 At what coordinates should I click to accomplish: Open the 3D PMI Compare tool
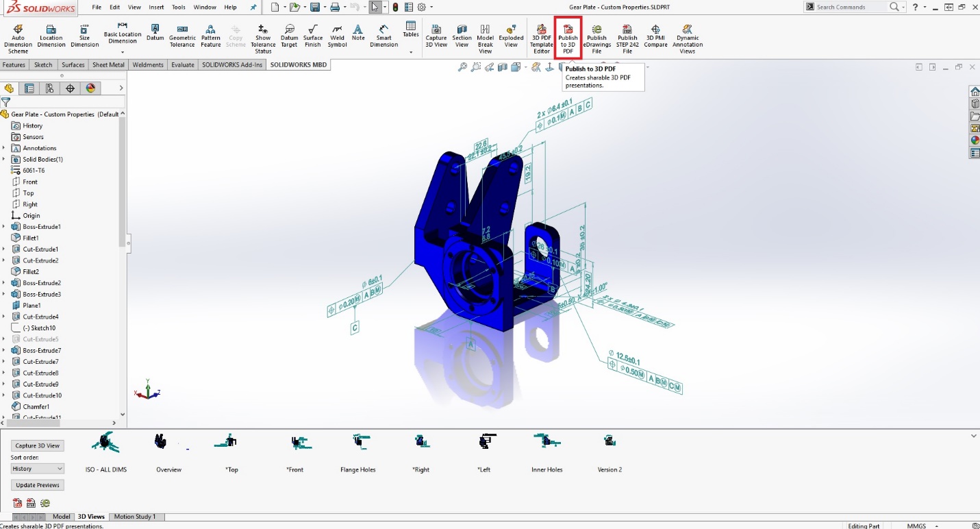(x=655, y=36)
